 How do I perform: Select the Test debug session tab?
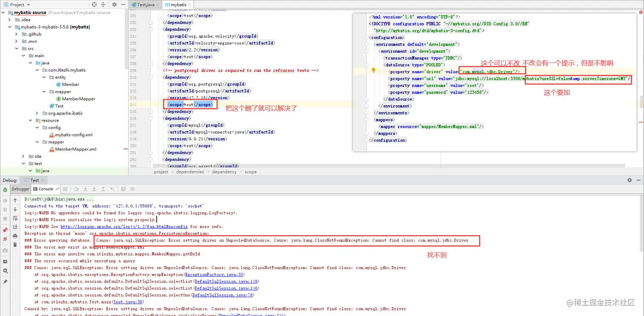point(34,180)
